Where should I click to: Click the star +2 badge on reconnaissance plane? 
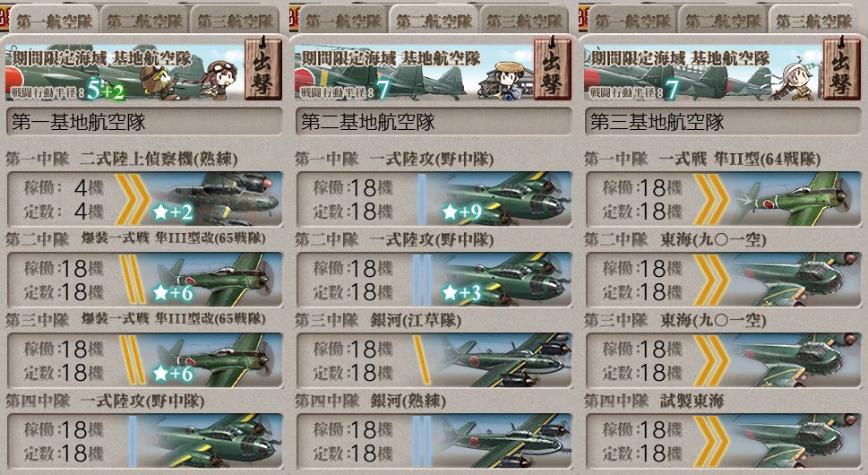172,212
